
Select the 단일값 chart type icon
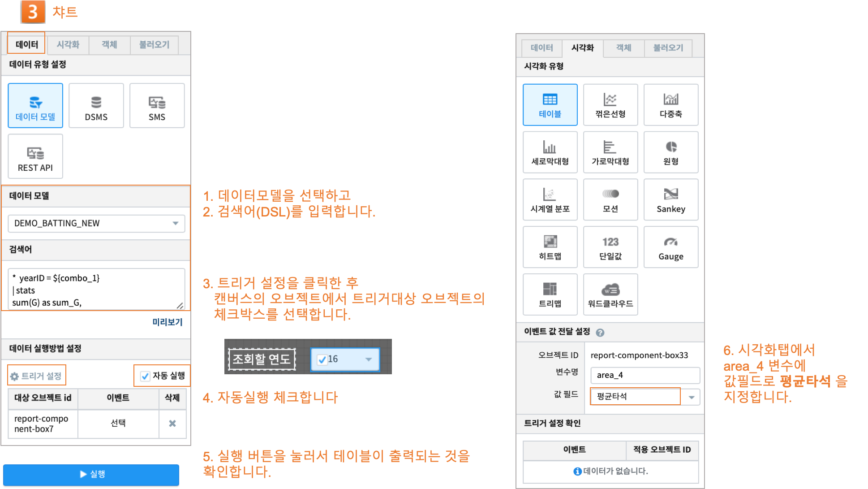pyautogui.click(x=610, y=248)
